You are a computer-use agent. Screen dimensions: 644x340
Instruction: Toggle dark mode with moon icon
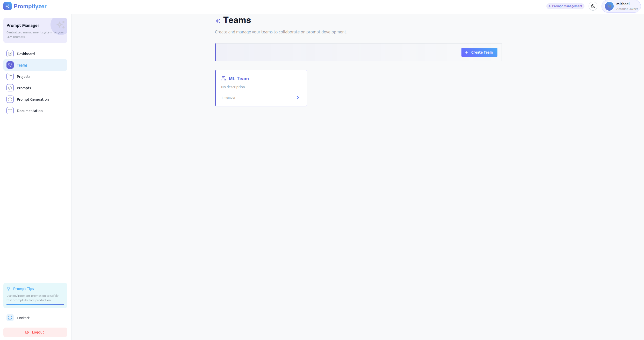pyautogui.click(x=593, y=6)
